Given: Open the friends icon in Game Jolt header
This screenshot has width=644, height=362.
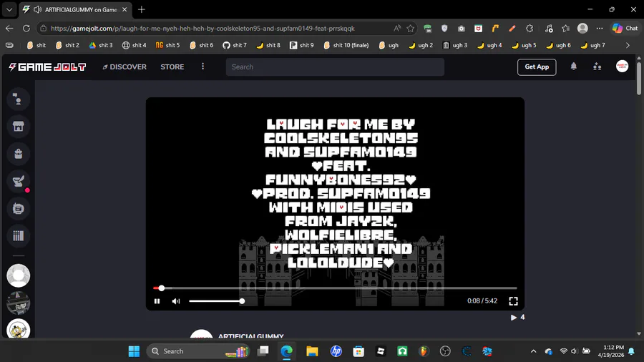Looking at the screenshot, I should [597, 67].
